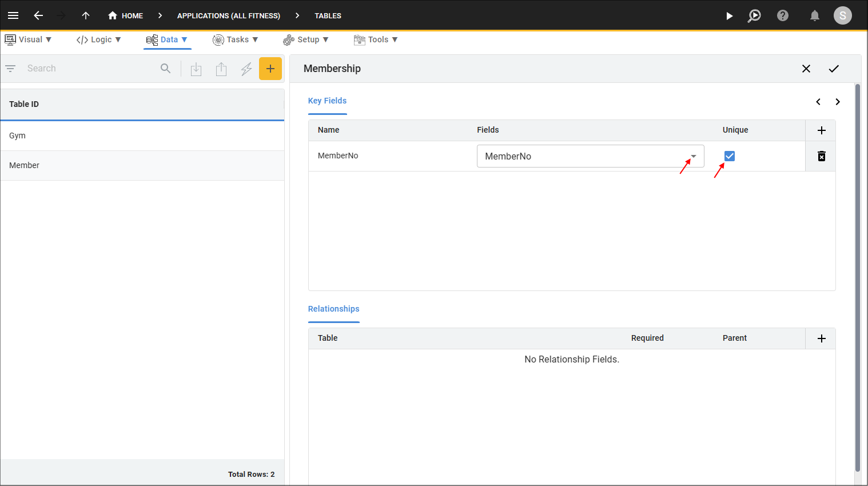Switch to the Relationships tab
The image size is (868, 486).
click(x=334, y=309)
